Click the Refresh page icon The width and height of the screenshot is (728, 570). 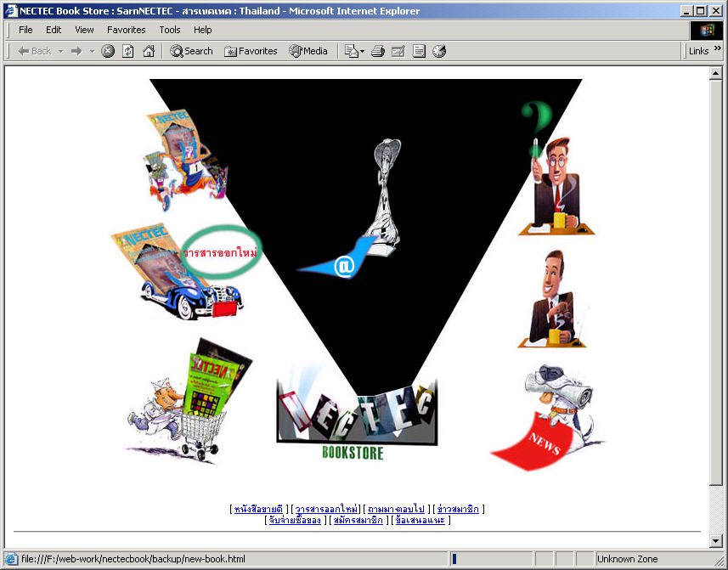click(128, 51)
